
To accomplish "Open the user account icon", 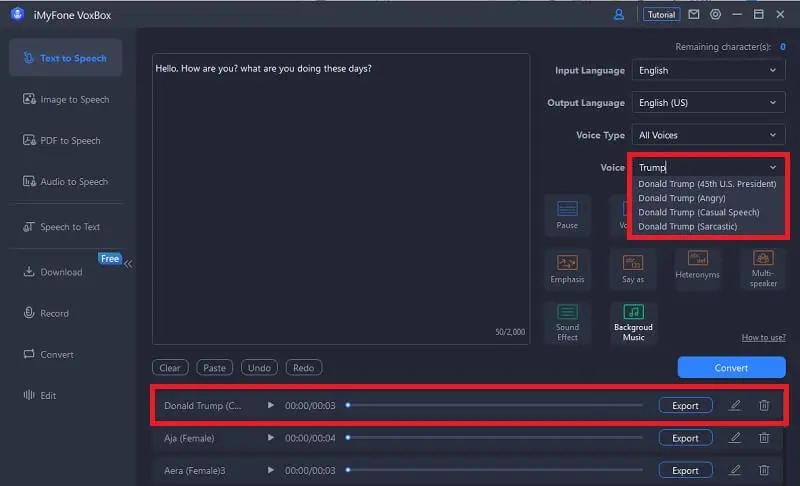I will pos(618,15).
